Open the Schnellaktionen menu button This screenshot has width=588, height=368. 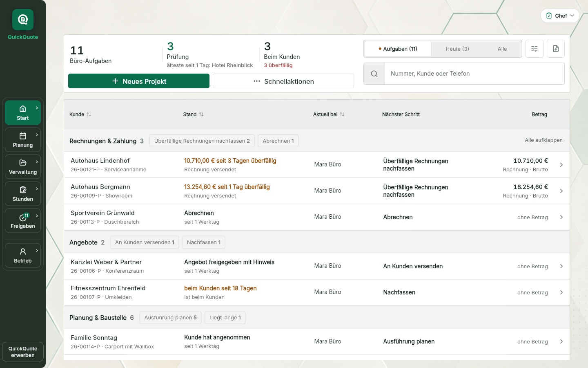(x=283, y=81)
